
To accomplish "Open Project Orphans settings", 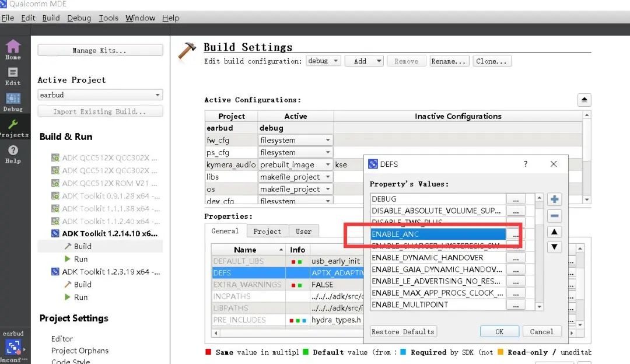I will click(79, 351).
